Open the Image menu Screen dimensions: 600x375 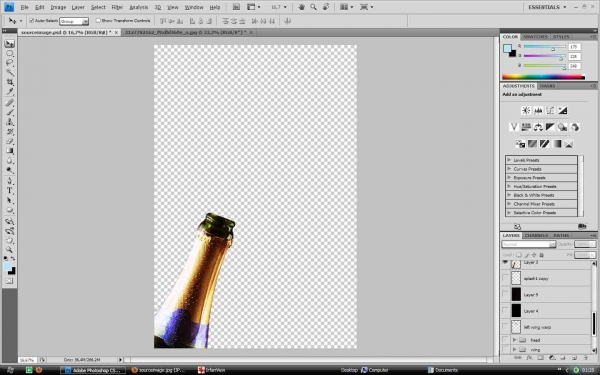click(x=58, y=7)
